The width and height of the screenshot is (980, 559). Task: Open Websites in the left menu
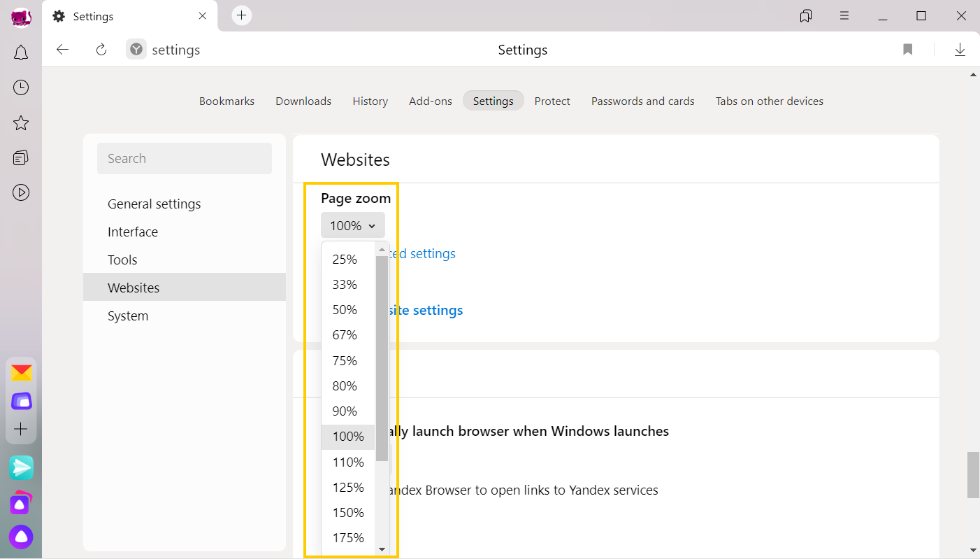coord(185,288)
